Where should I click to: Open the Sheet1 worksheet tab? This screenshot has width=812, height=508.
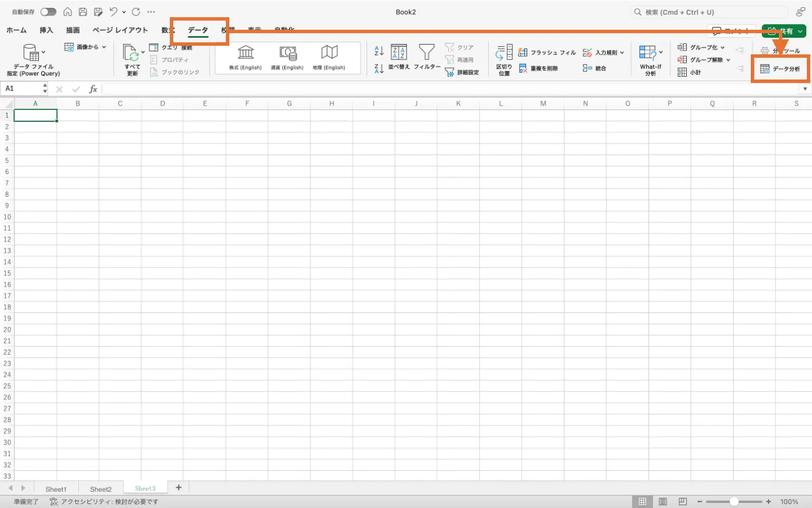pyautogui.click(x=56, y=489)
